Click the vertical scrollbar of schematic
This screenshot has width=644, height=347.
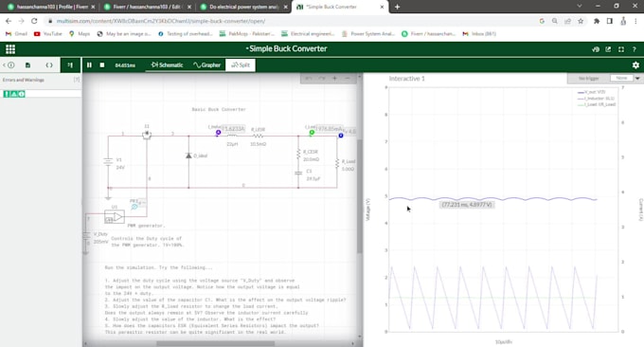click(360, 196)
